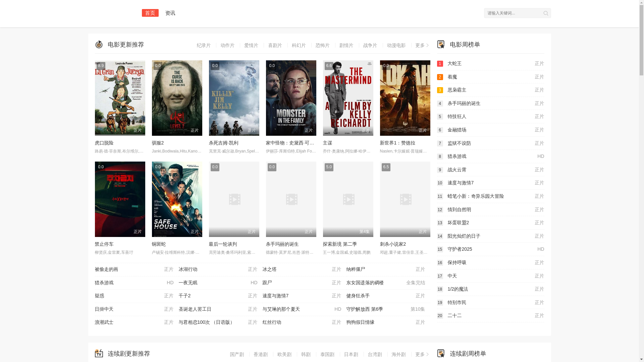Select the 动作片 movie category
This screenshot has height=362, width=644.
(227, 45)
